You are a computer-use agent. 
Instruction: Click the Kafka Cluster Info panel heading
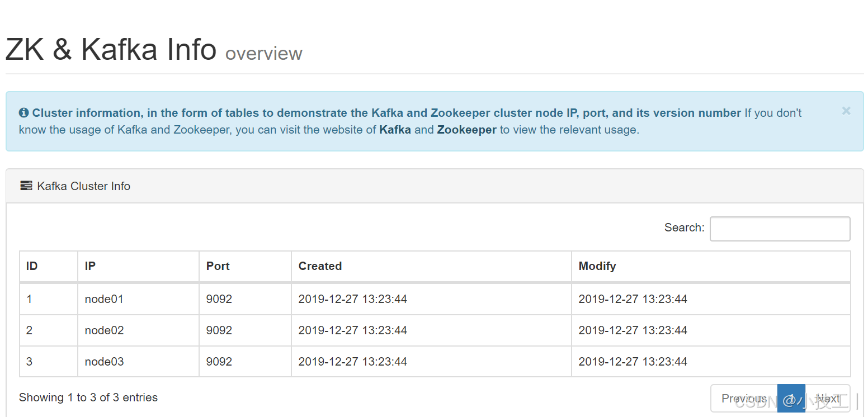tap(435, 186)
